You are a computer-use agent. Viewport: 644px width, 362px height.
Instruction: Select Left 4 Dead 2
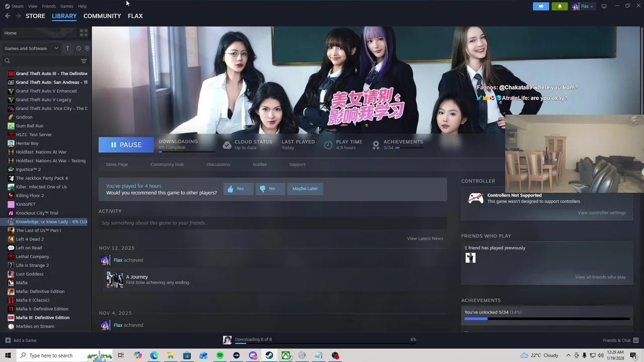(30, 239)
